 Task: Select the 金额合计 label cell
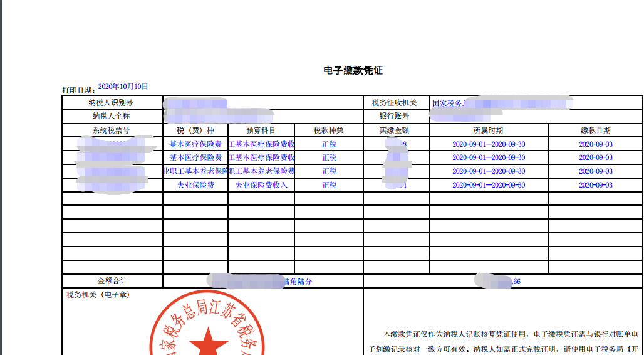click(113, 281)
